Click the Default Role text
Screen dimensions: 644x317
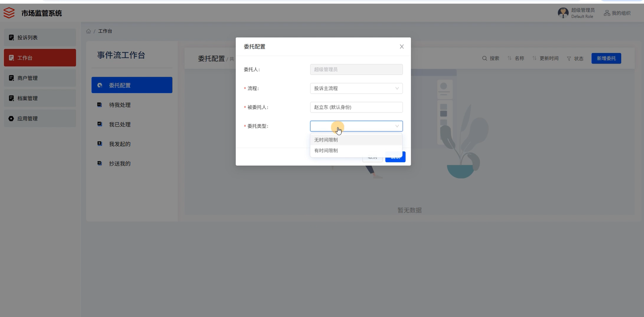582,16
